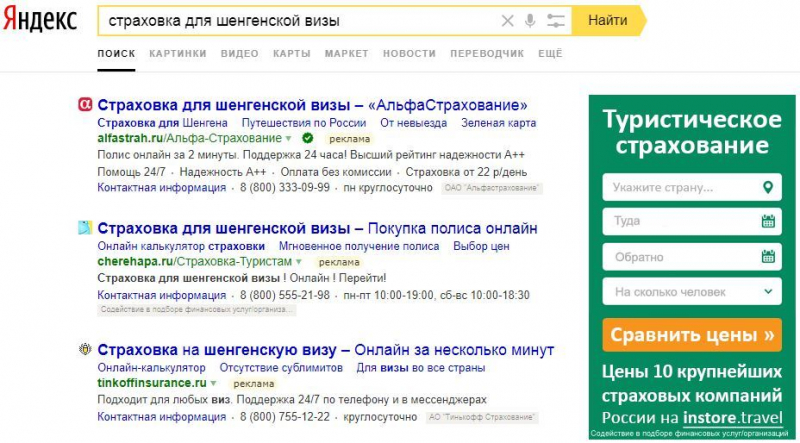Click the instore.travel link in banner
Viewport: 800px width, 443px height.
[733, 417]
